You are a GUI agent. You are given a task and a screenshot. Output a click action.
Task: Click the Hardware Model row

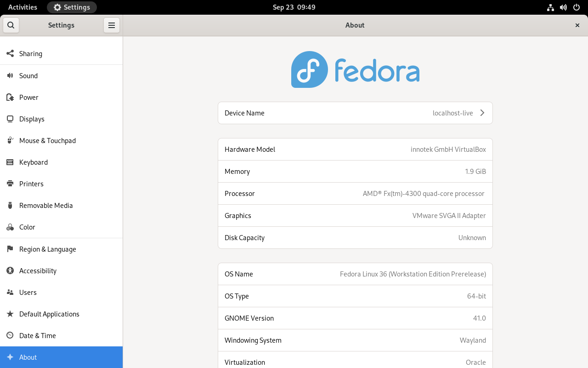[x=355, y=149]
